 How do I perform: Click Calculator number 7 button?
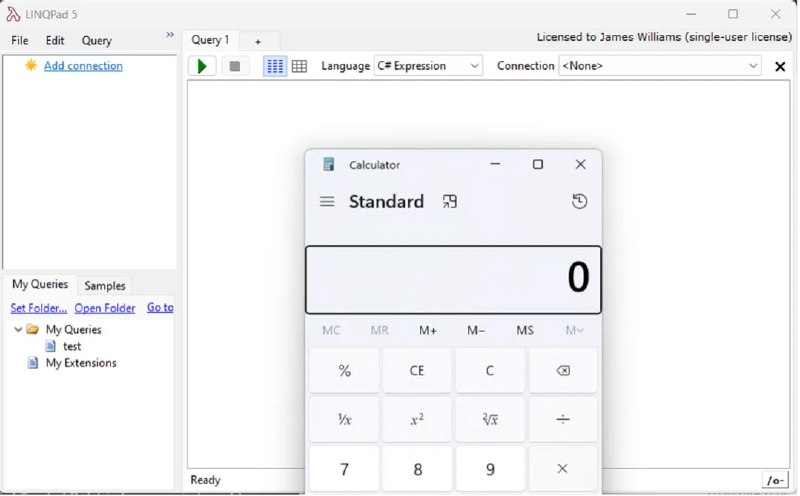(344, 468)
